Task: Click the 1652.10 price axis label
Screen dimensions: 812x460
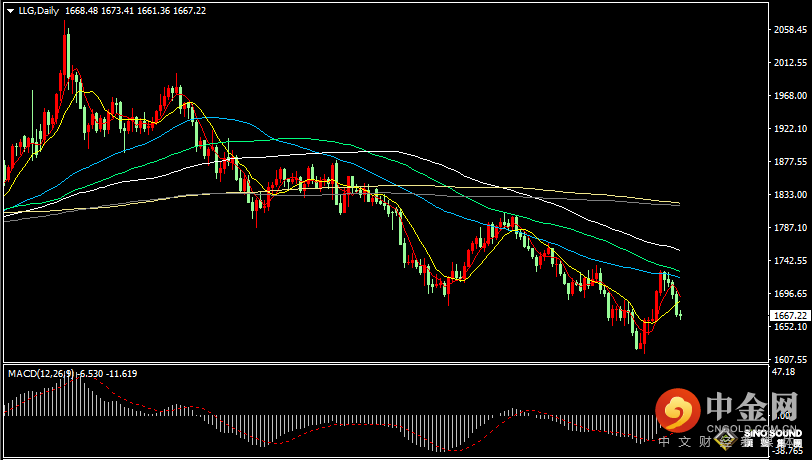Action: pyautogui.click(x=789, y=327)
